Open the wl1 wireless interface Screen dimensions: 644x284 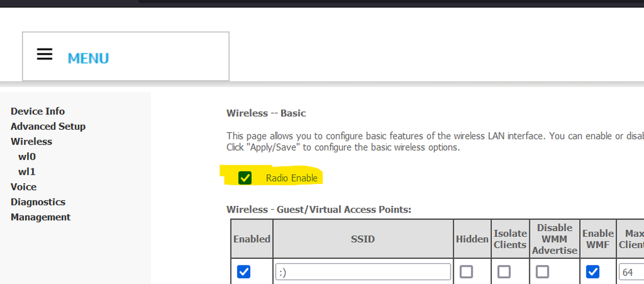26,172
